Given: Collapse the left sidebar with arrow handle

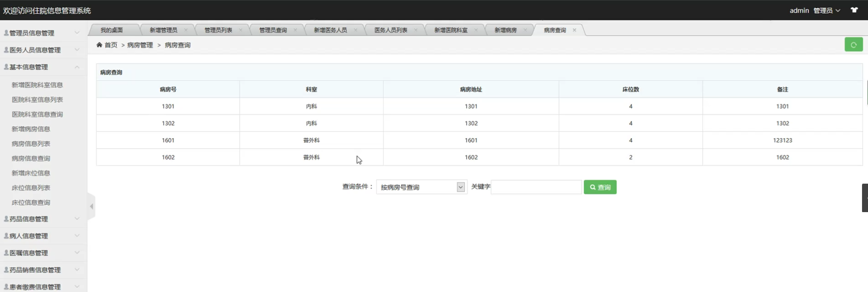Looking at the screenshot, I should pos(91,207).
